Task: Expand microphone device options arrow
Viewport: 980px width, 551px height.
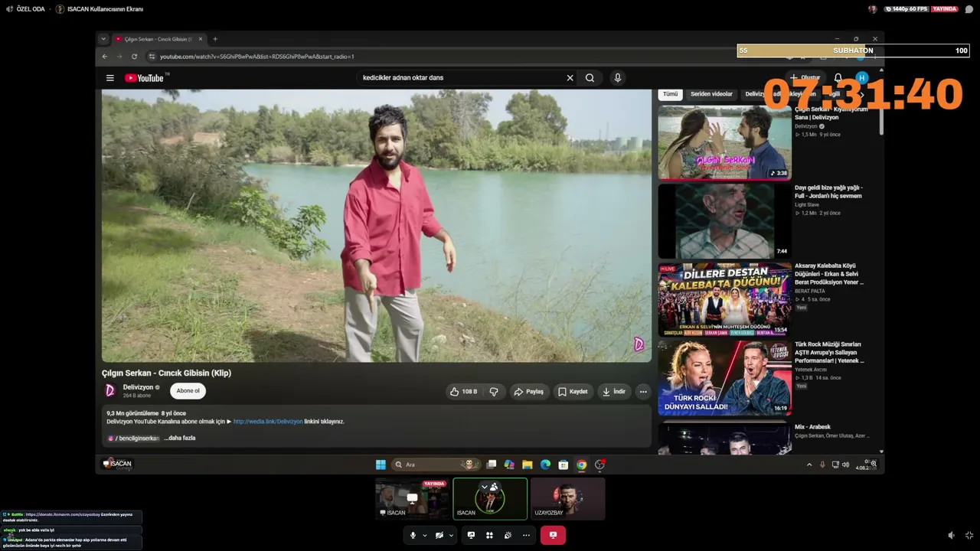Action: coord(424,535)
